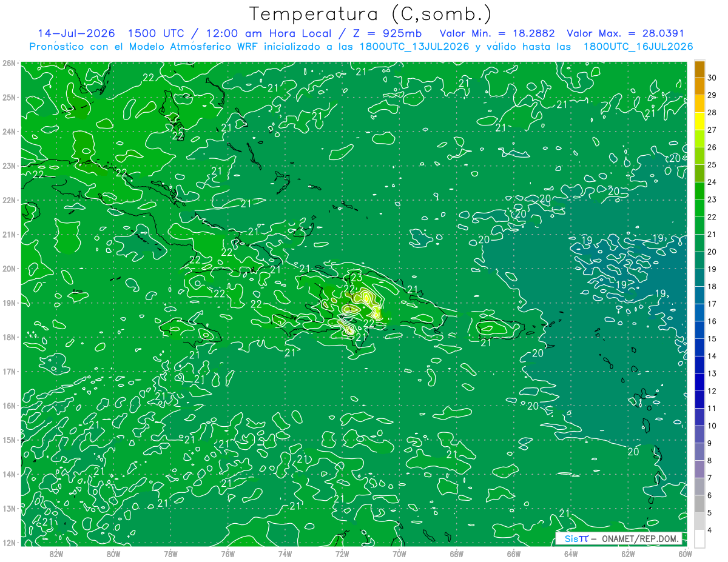This screenshot has height=562, width=728.
Task: Click the latitude axis label '20N'
Action: point(8,269)
